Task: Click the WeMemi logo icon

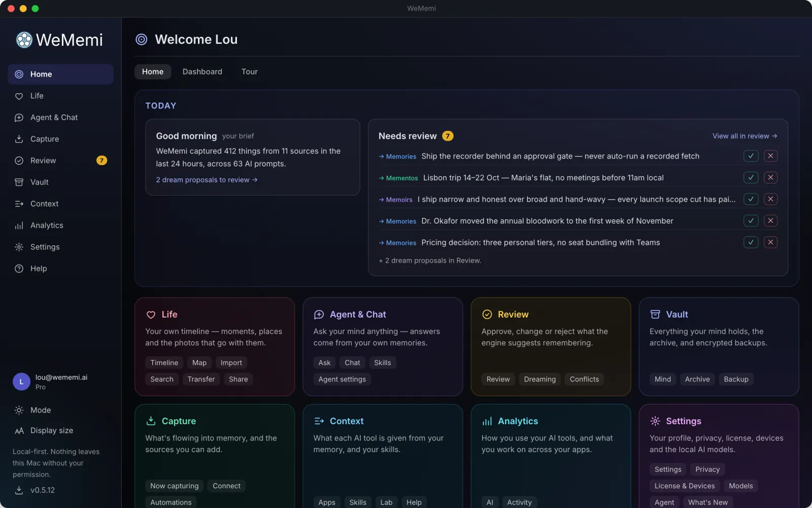Action: (x=24, y=40)
